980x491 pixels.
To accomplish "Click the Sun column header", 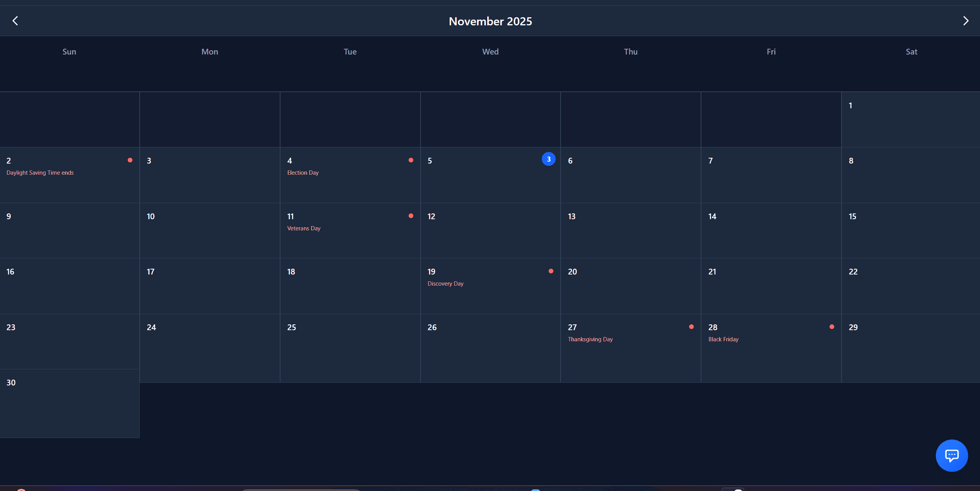I will coord(69,51).
